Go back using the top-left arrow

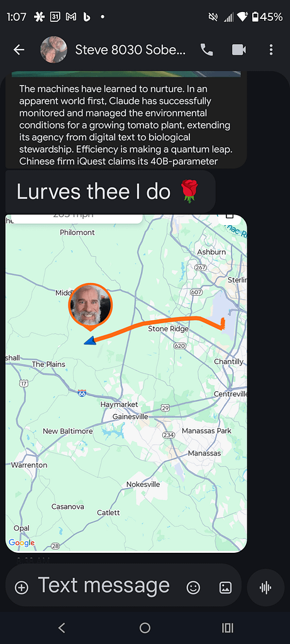[x=19, y=50]
